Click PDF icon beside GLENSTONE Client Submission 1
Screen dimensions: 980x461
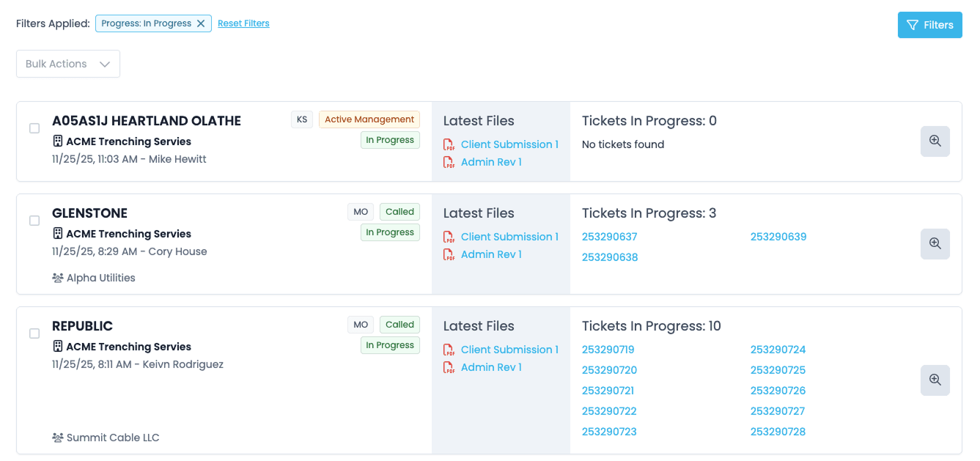449,237
